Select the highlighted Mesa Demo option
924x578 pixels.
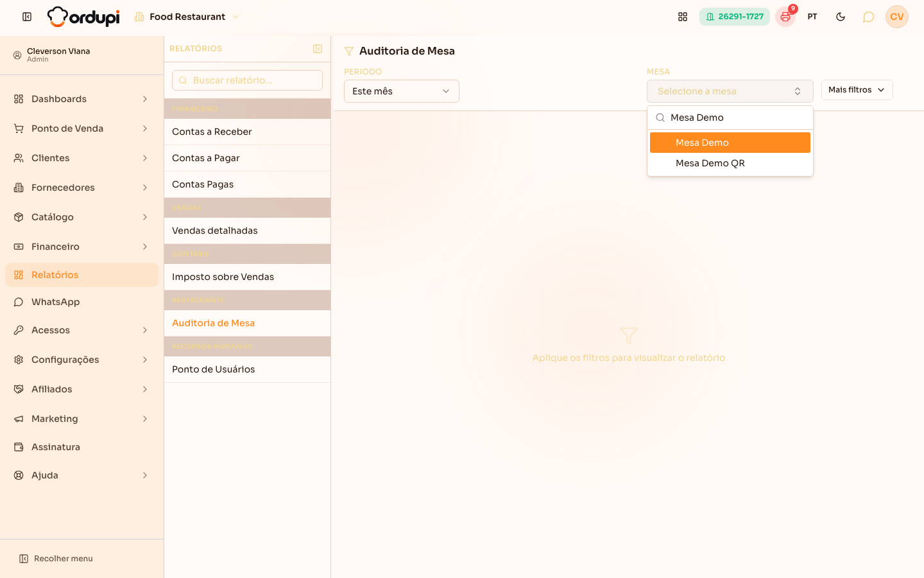click(730, 143)
